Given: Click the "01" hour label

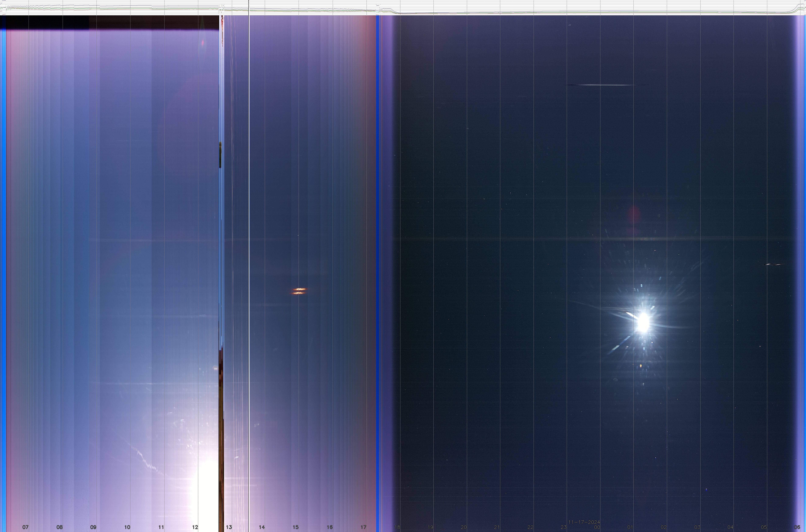Looking at the screenshot, I should click(630, 527).
